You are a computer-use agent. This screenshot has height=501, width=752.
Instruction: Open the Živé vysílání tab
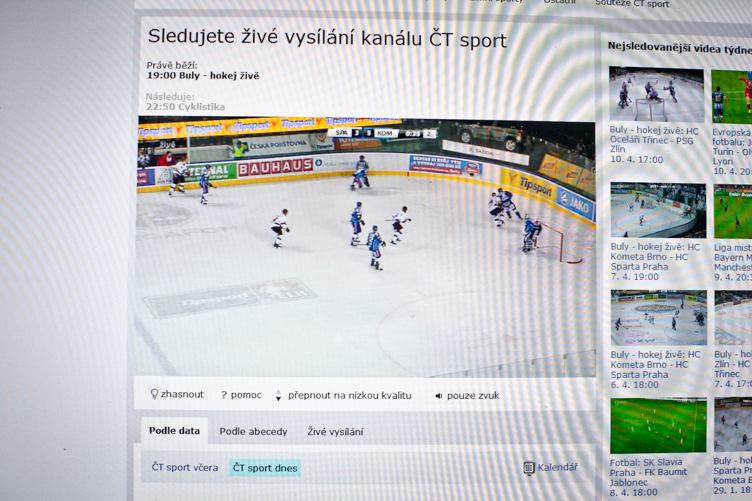[x=335, y=431]
